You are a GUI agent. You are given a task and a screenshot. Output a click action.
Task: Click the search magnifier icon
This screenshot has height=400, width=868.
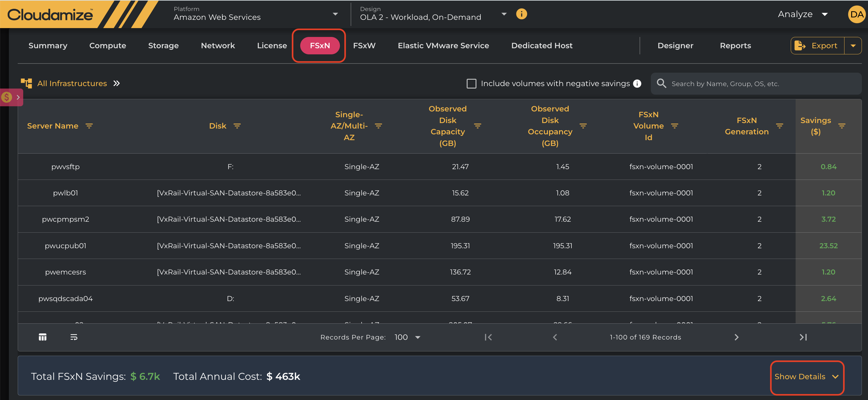coord(662,83)
